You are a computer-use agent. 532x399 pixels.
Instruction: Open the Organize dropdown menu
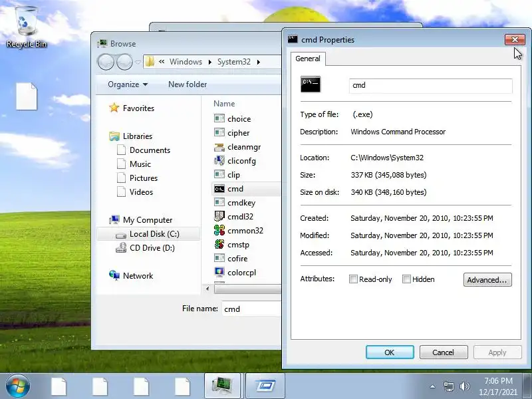(128, 84)
